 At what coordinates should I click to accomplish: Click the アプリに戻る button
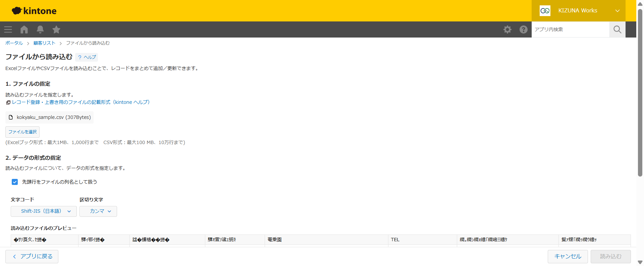(x=32, y=257)
